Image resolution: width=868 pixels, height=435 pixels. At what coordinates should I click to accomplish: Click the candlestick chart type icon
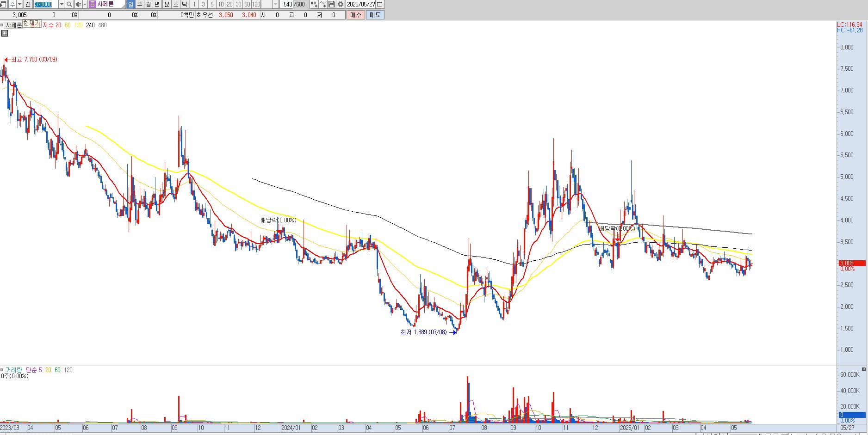tap(314, 4)
